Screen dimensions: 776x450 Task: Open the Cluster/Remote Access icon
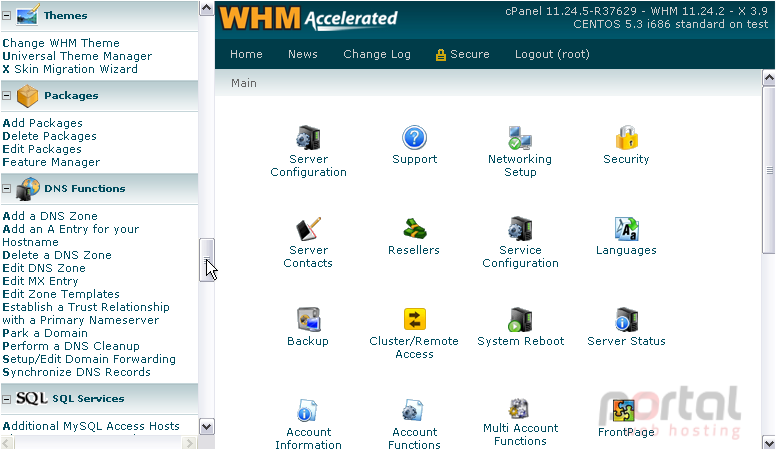pyautogui.click(x=414, y=319)
